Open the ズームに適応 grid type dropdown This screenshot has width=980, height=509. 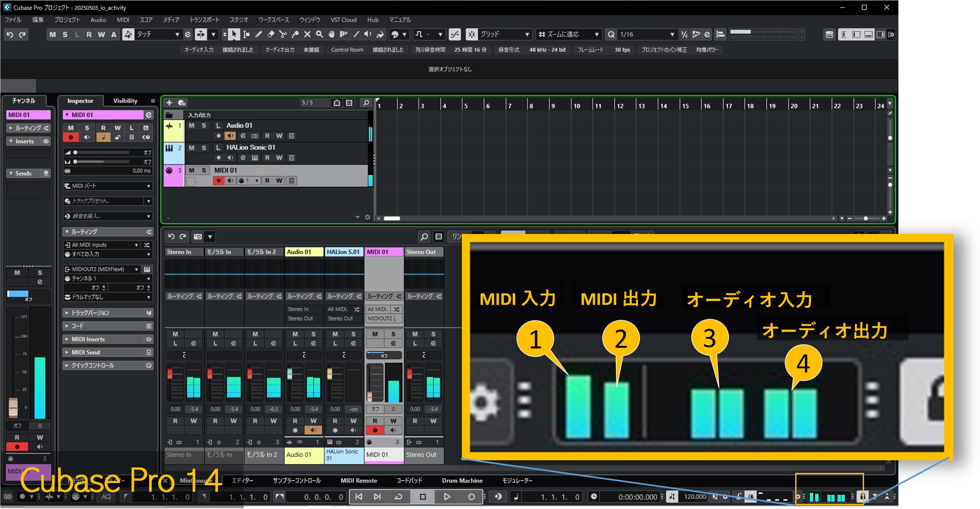569,35
